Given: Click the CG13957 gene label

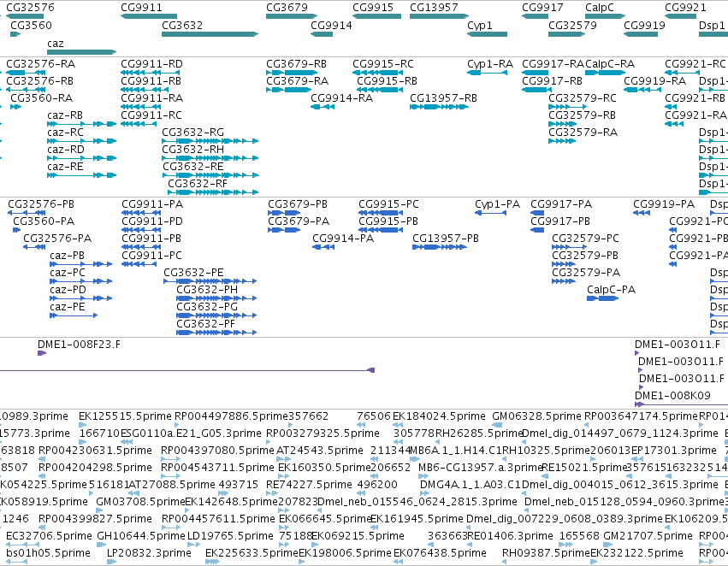Looking at the screenshot, I should (434, 8).
